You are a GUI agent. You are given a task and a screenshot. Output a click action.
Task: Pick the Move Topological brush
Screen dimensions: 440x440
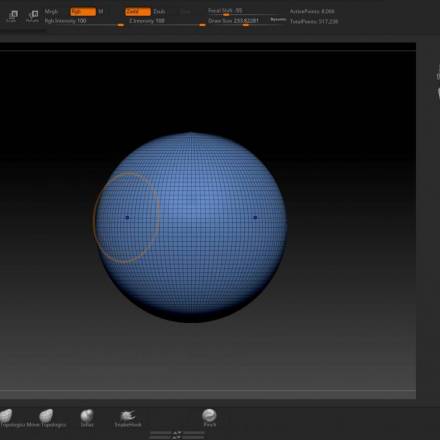point(47,418)
